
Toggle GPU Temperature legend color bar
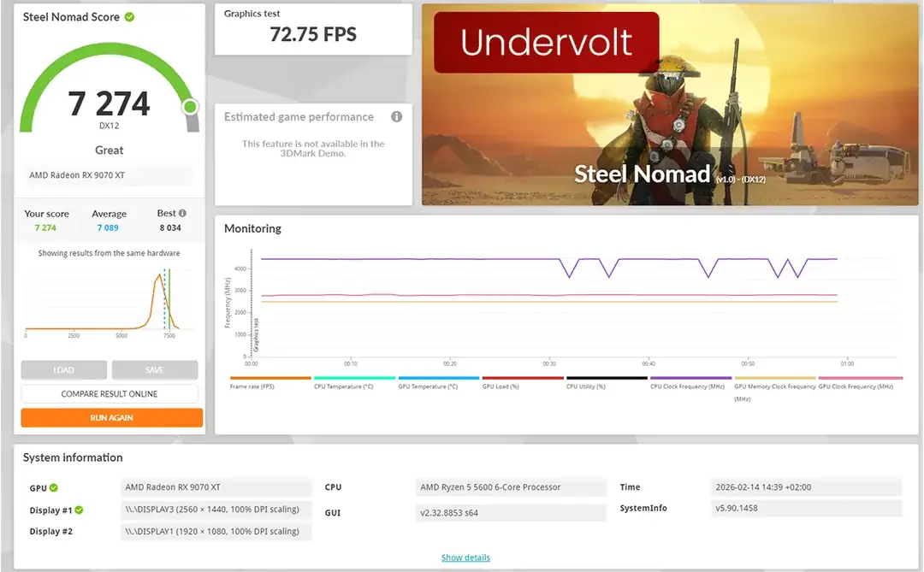click(x=439, y=378)
